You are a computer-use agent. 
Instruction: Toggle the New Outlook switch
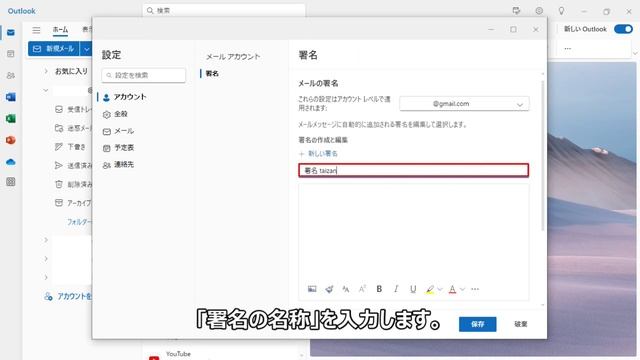tap(623, 29)
